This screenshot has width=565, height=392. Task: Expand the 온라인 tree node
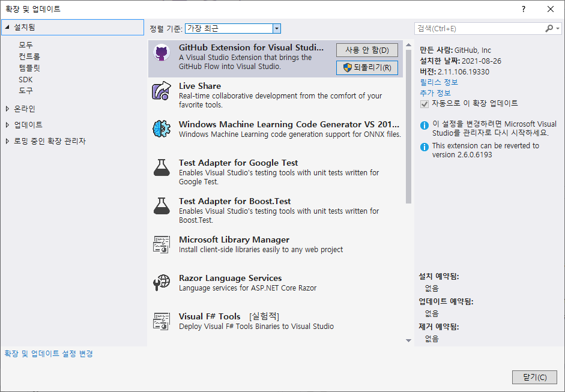(x=7, y=109)
